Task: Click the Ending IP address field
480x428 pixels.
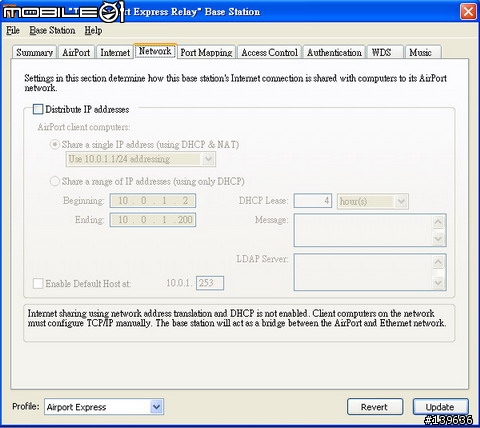Action: pos(153,220)
